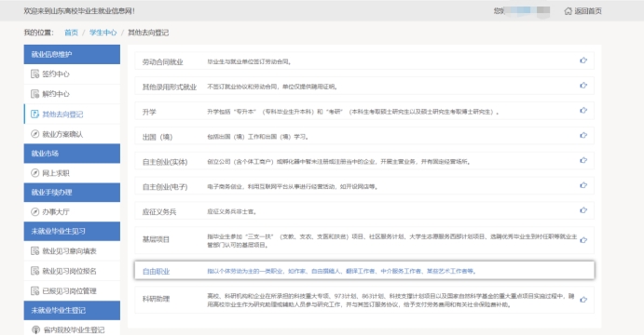This screenshot has width=644, height=336.
Task: Click the hand-pointer icon in 其他录用形式就业 row
Action: pyautogui.click(x=583, y=86)
